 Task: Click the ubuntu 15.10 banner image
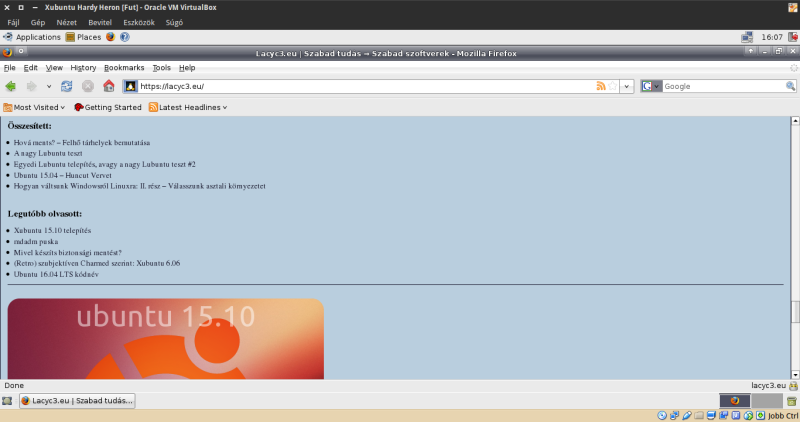pos(166,339)
